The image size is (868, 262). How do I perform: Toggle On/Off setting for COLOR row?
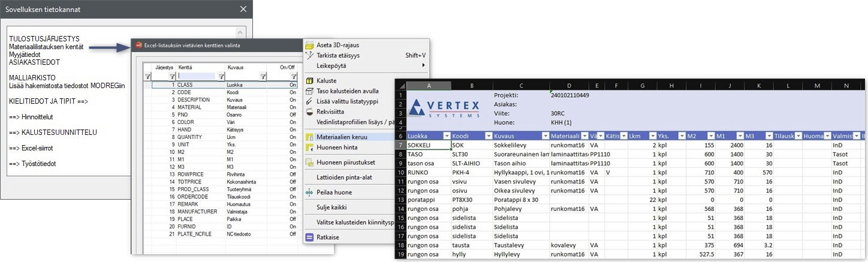click(293, 122)
